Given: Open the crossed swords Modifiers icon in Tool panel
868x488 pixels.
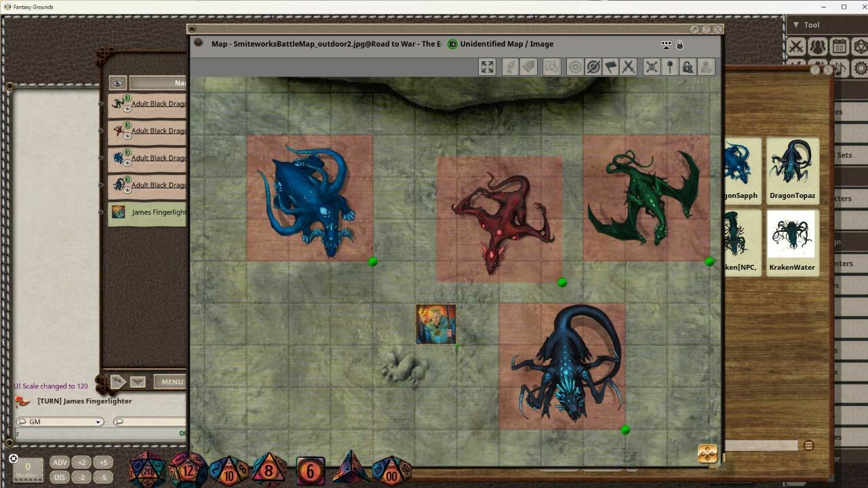Looking at the screenshot, I should click(795, 47).
